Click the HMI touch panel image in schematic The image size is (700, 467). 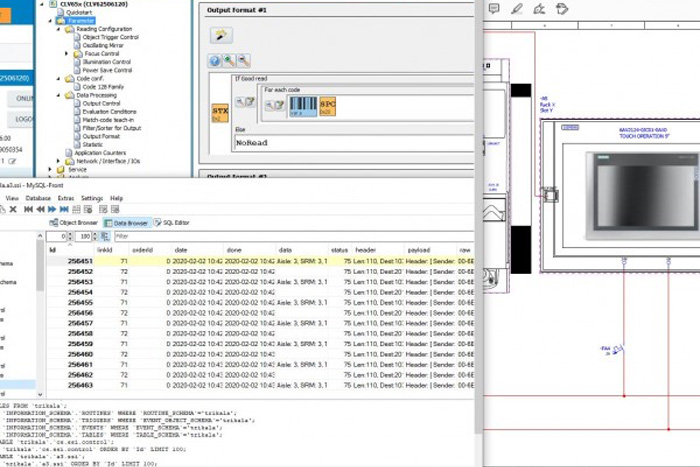(x=643, y=195)
